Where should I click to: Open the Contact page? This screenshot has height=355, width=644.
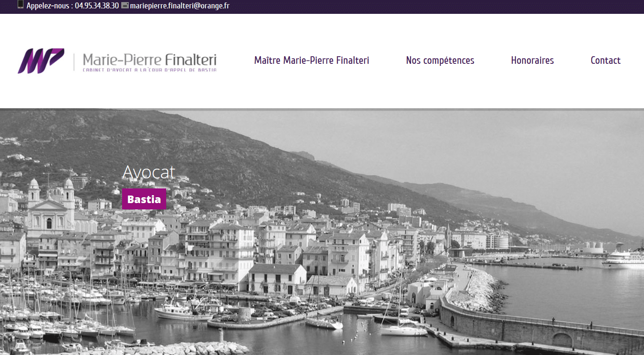pyautogui.click(x=605, y=60)
